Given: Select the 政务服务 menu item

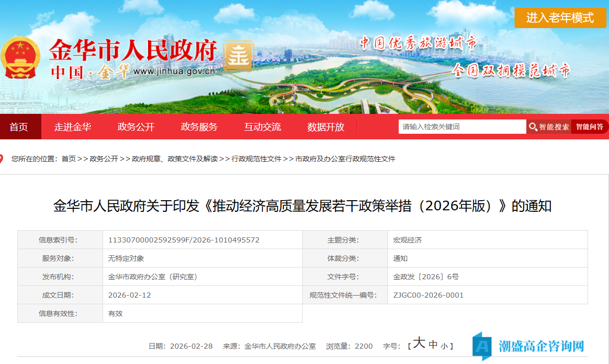Looking at the screenshot, I should point(199,127).
